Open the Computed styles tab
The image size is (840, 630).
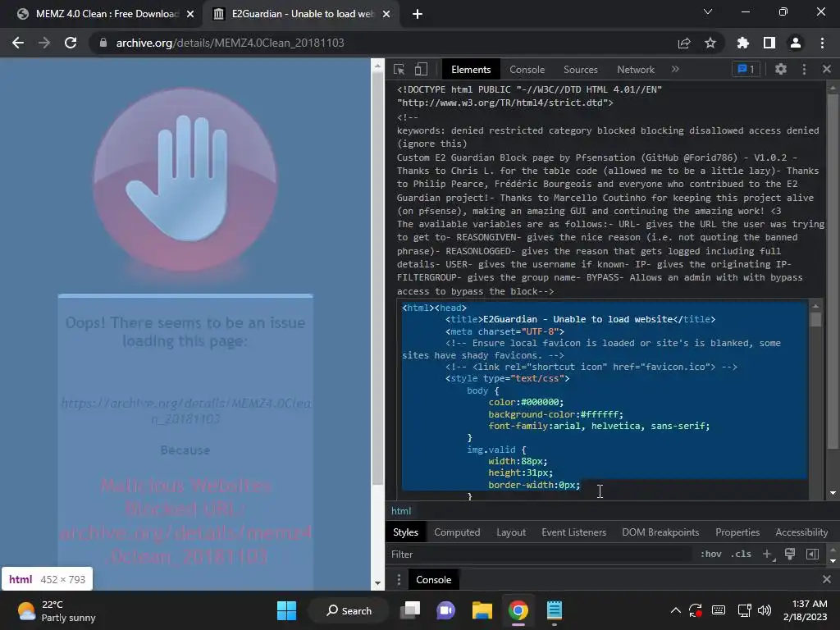click(x=457, y=532)
